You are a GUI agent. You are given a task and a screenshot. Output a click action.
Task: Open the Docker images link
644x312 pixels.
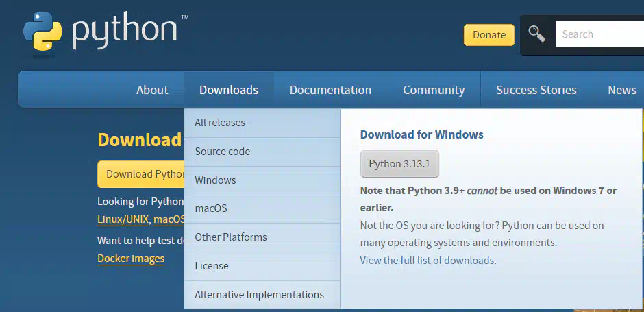[131, 259]
